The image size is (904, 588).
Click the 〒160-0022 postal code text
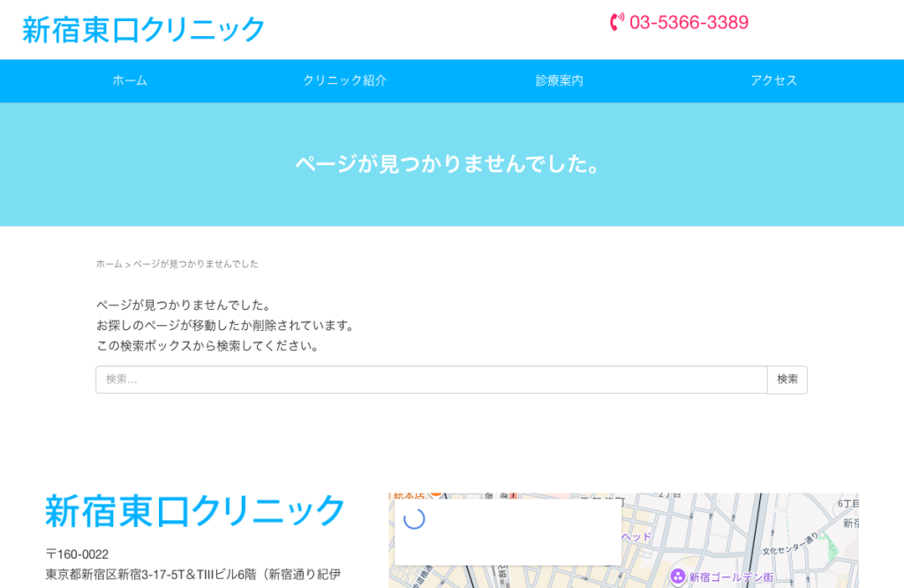click(x=78, y=554)
